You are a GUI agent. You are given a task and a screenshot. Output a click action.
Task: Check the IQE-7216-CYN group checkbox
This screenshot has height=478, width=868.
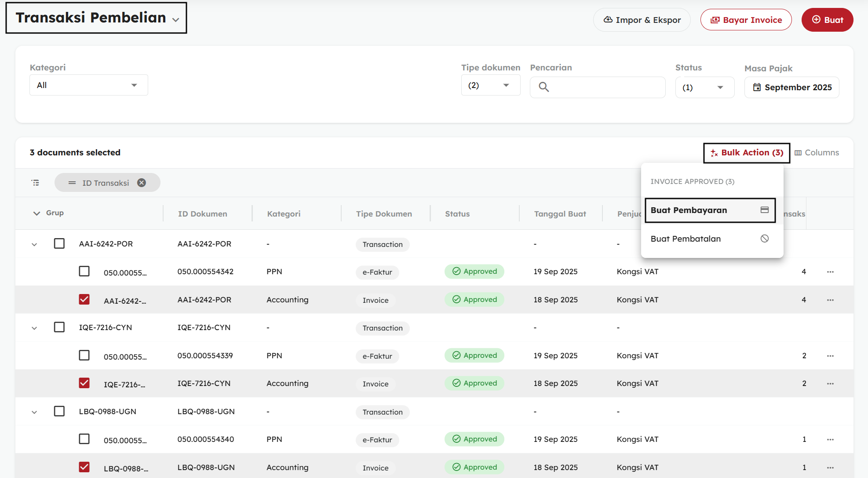(59, 327)
